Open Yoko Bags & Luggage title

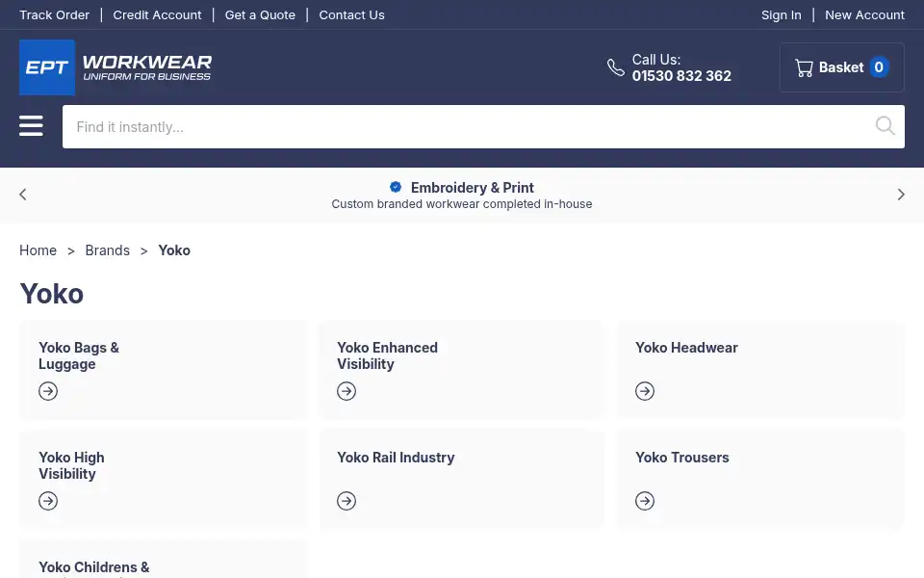(79, 355)
